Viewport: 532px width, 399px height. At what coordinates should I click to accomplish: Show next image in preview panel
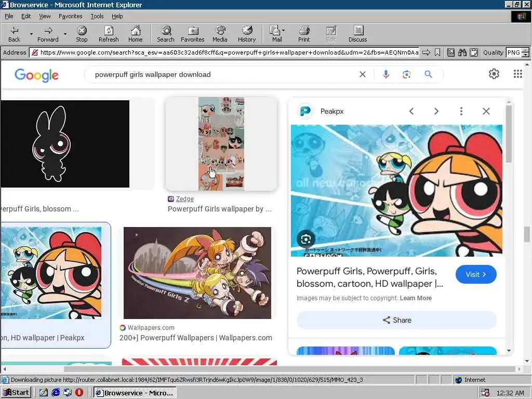click(x=436, y=111)
